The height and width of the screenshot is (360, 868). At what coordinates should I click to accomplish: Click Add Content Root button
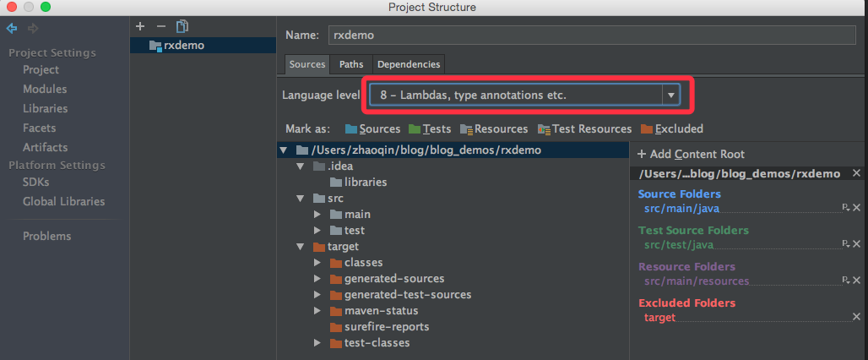691,154
